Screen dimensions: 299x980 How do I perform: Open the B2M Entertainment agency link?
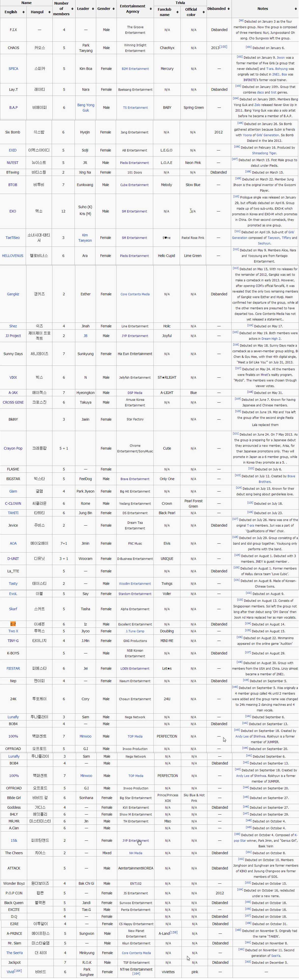[135, 69]
